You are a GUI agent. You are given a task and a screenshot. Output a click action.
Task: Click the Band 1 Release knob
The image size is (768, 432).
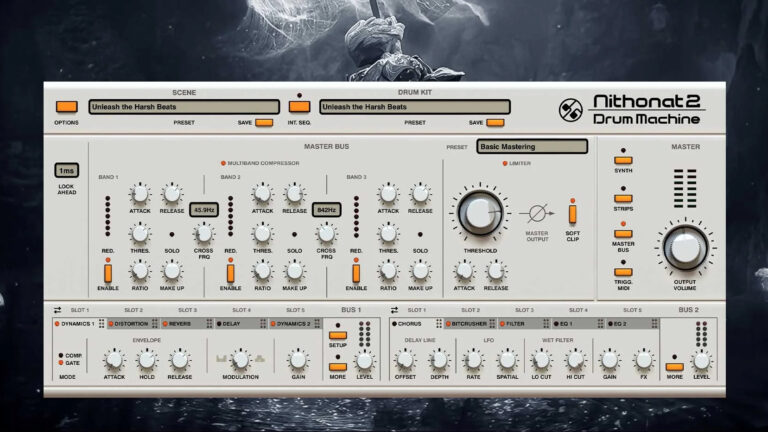(172, 194)
